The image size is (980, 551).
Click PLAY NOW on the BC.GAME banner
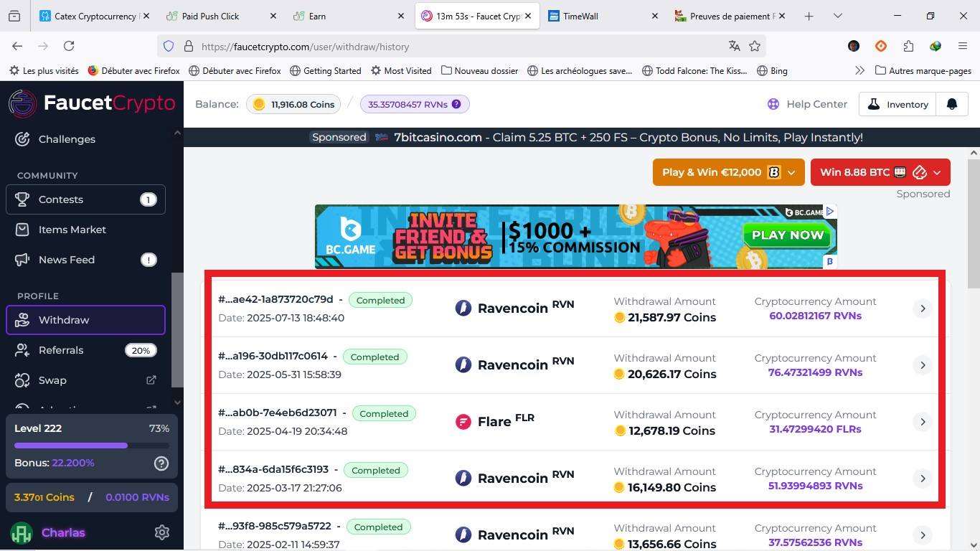tap(788, 235)
